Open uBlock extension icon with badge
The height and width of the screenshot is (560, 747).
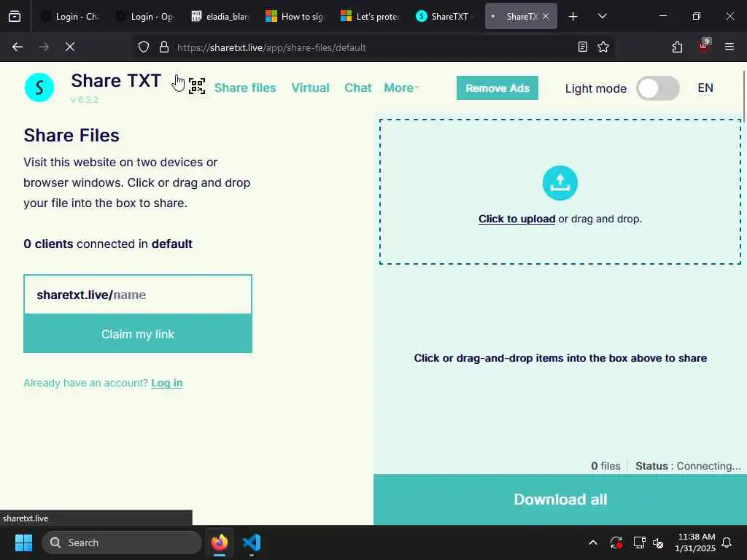tap(704, 46)
